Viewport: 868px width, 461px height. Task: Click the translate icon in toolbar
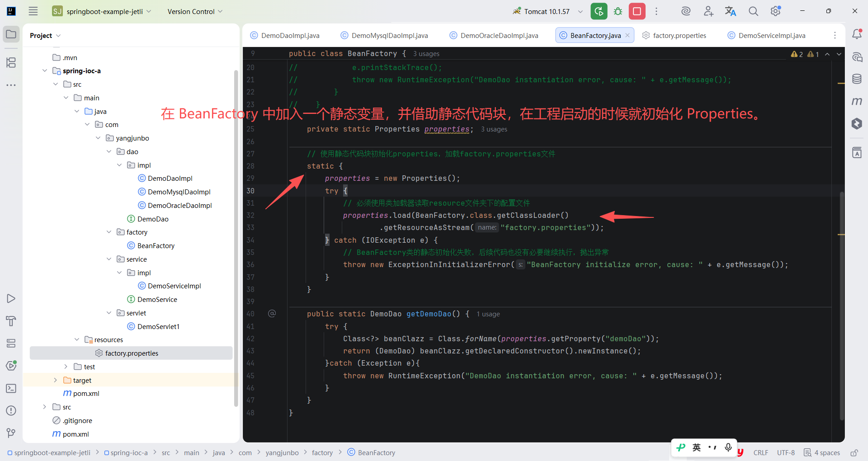click(731, 11)
